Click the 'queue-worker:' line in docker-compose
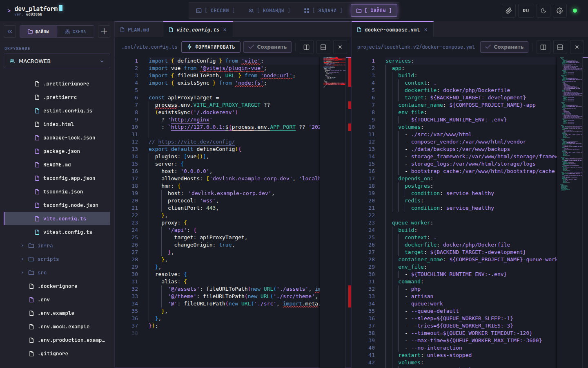Image resolution: width=588 pixels, height=368 pixels. (x=412, y=223)
